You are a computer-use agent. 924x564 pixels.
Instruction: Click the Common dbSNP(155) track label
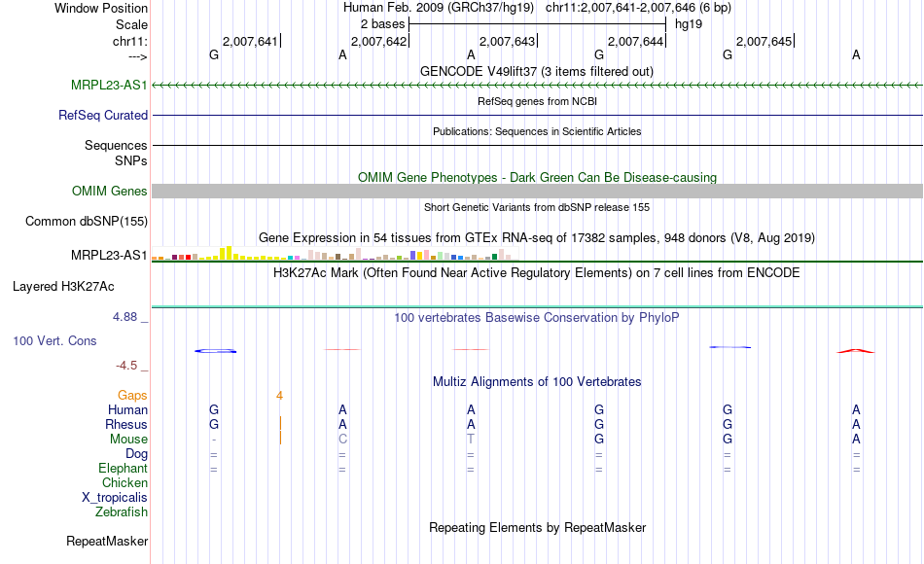(x=87, y=221)
